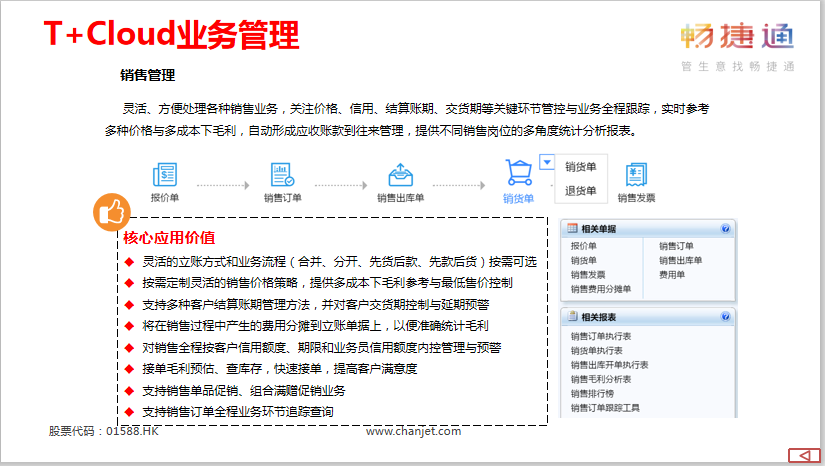Open 销货单 link in 相关单据 list
The height and width of the screenshot is (466, 825).
tap(583, 260)
